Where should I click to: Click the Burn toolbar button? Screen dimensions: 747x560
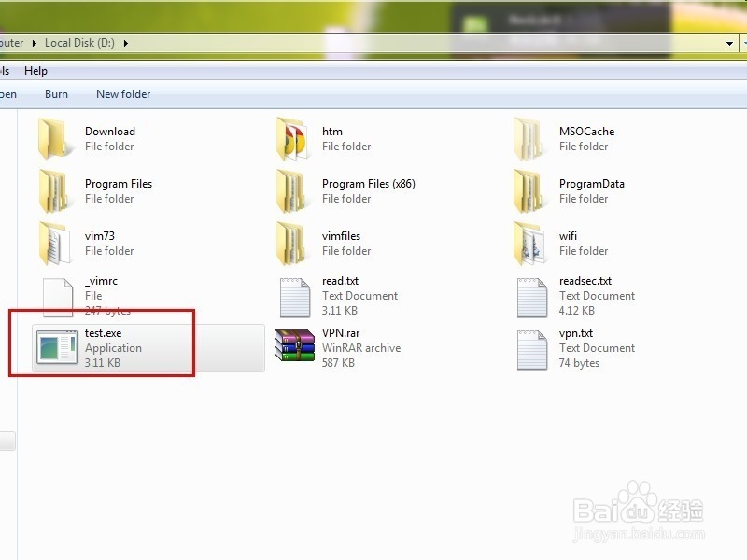pos(56,94)
